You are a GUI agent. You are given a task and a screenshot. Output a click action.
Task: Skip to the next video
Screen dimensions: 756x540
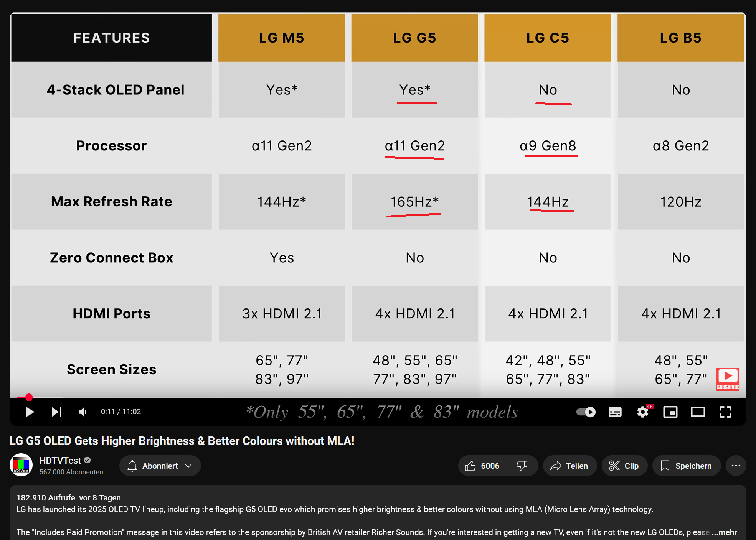coord(56,412)
